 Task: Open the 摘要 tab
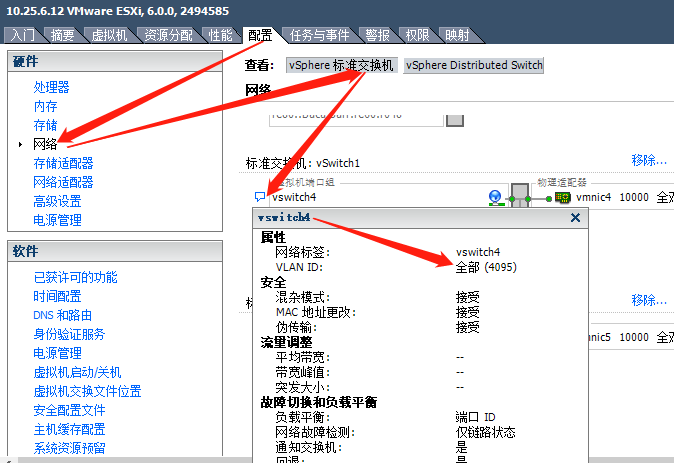(x=62, y=35)
